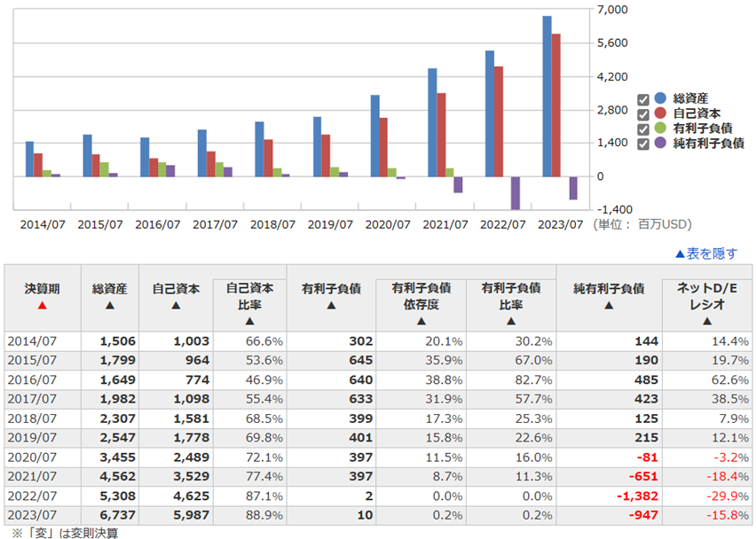Click the red sort arrow under 決算期
This screenshot has height=539, width=756.
tap(42, 306)
